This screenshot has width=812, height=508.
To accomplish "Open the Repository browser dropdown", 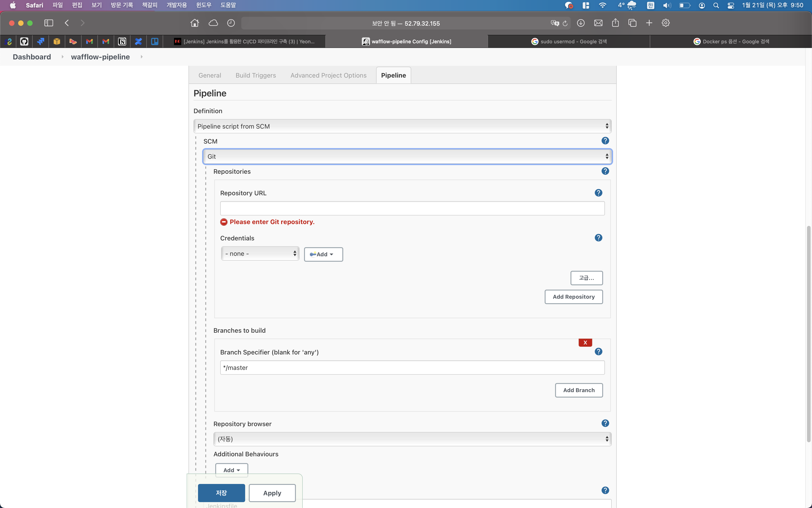I will [412, 439].
